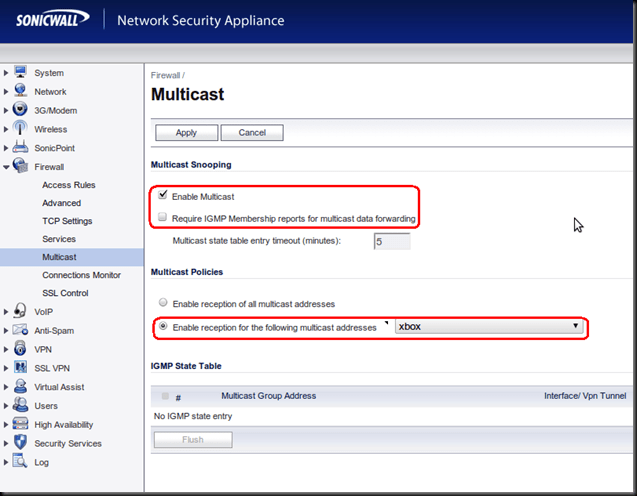Click the Wireless antenna icon

point(20,128)
